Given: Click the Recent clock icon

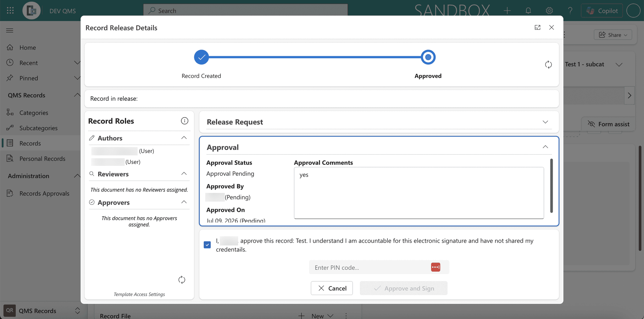Looking at the screenshot, I should 10,62.
